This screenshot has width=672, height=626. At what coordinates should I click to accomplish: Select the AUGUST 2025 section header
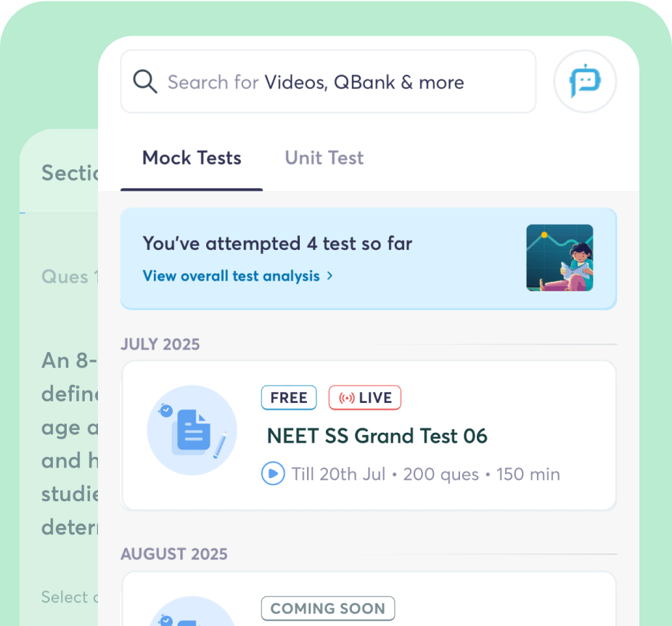pyautogui.click(x=173, y=553)
